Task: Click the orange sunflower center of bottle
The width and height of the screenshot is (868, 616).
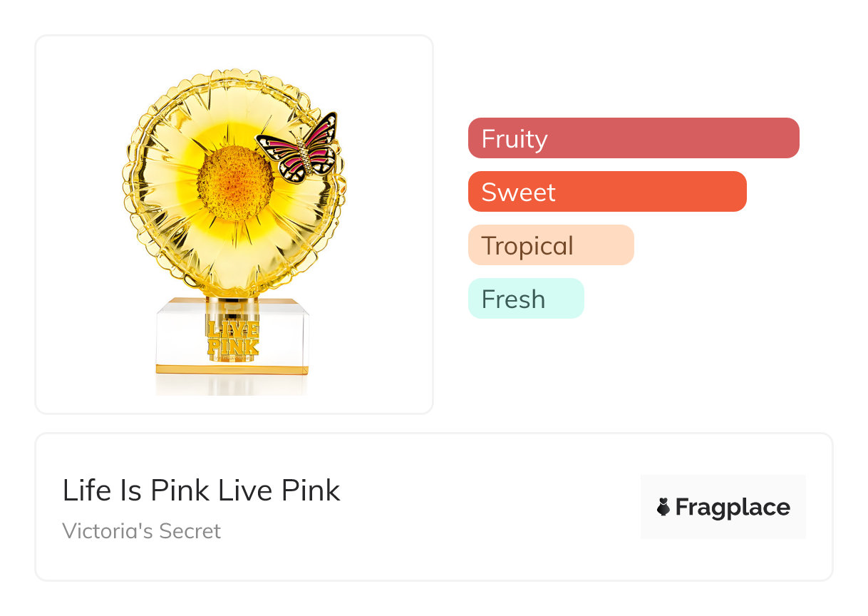Action: (234, 182)
